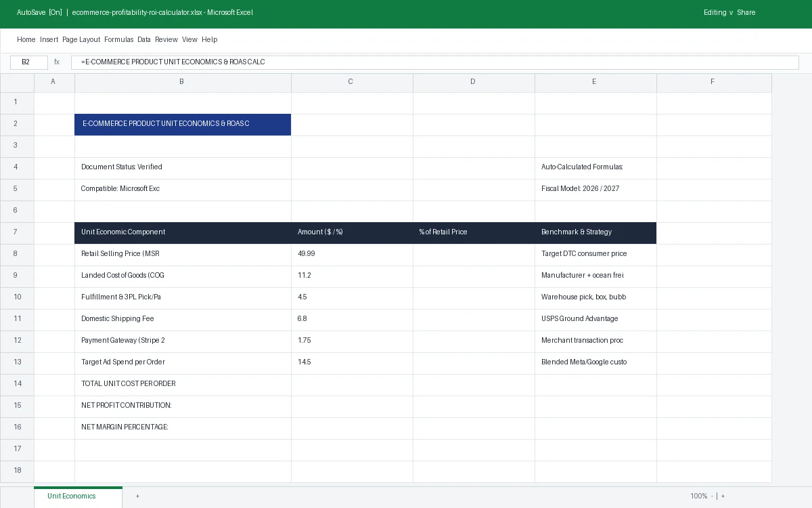The height and width of the screenshot is (508, 812).
Task: Select the 'NET PROFIT CONTRIBUTION:' cell
Action: [183, 406]
